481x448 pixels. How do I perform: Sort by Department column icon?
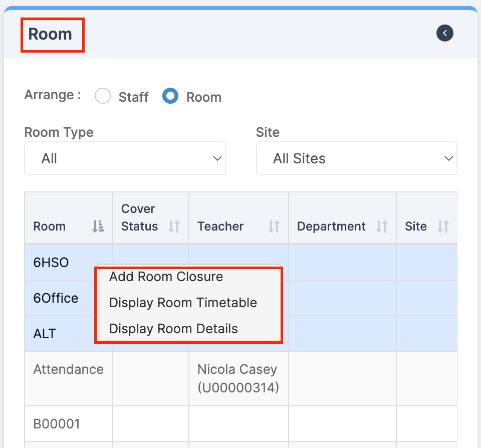click(x=382, y=227)
